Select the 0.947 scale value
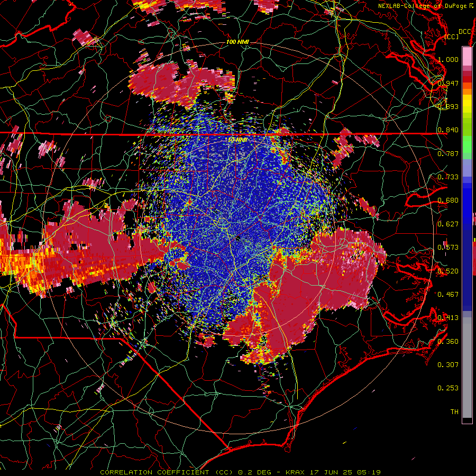Viewport: 476px width, 476px height. (448, 83)
